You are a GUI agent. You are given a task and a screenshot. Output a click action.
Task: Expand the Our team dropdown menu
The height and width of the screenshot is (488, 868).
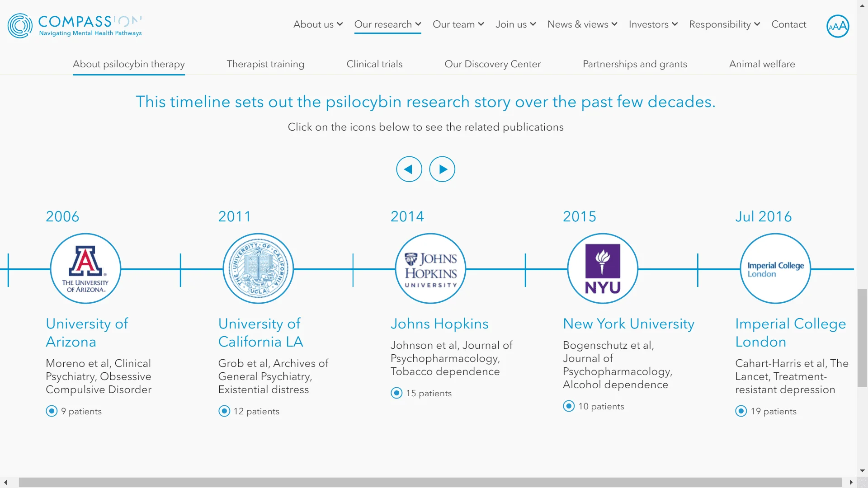(458, 24)
